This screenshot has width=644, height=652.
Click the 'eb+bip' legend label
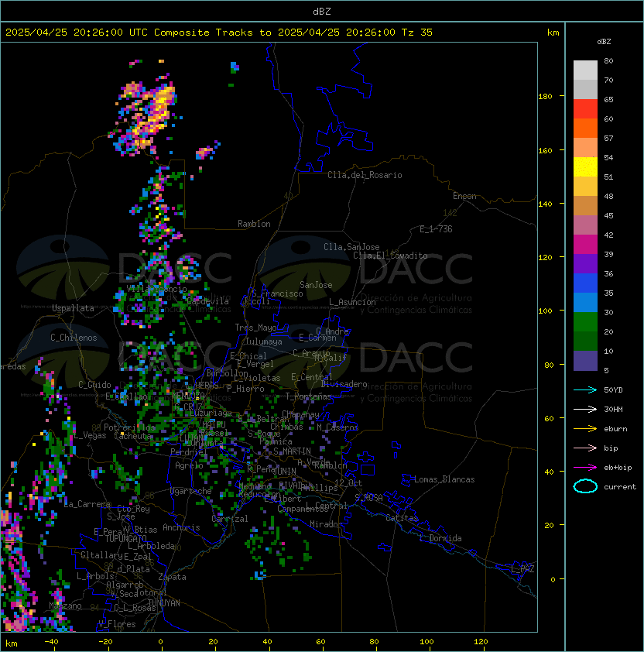coord(618,468)
